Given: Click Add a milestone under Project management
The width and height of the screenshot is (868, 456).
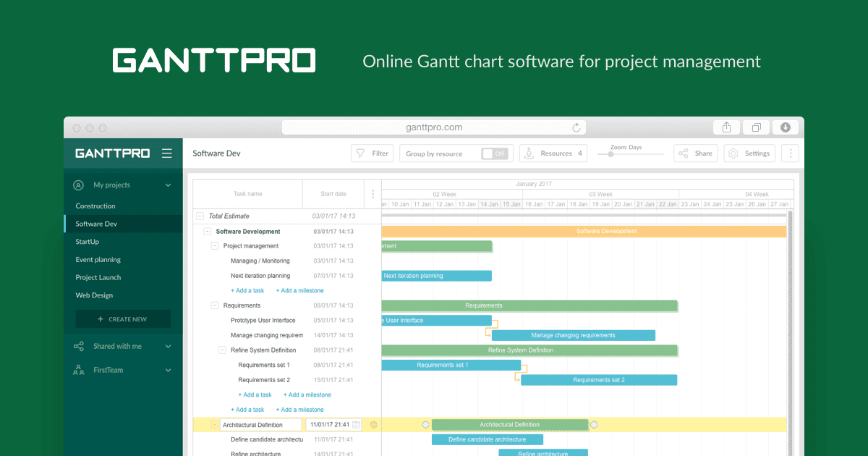Looking at the screenshot, I should [x=299, y=291].
